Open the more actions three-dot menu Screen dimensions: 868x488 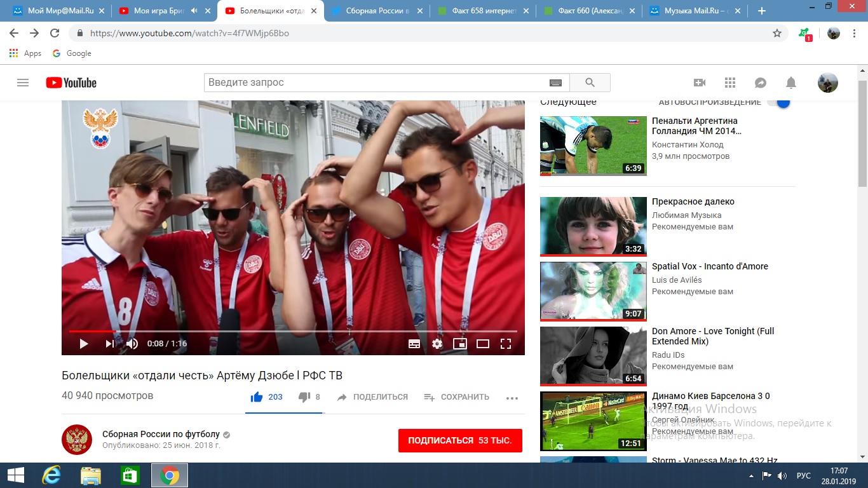click(x=512, y=398)
